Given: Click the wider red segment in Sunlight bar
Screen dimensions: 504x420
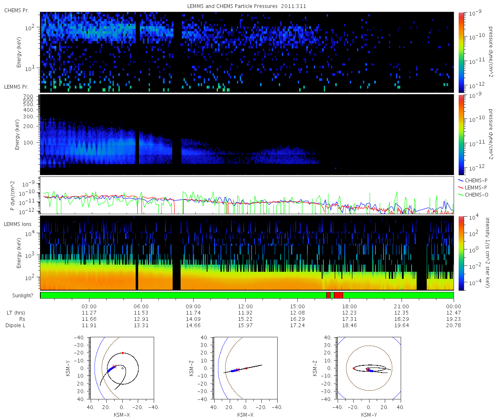Looking at the screenshot, I should (x=339, y=295).
